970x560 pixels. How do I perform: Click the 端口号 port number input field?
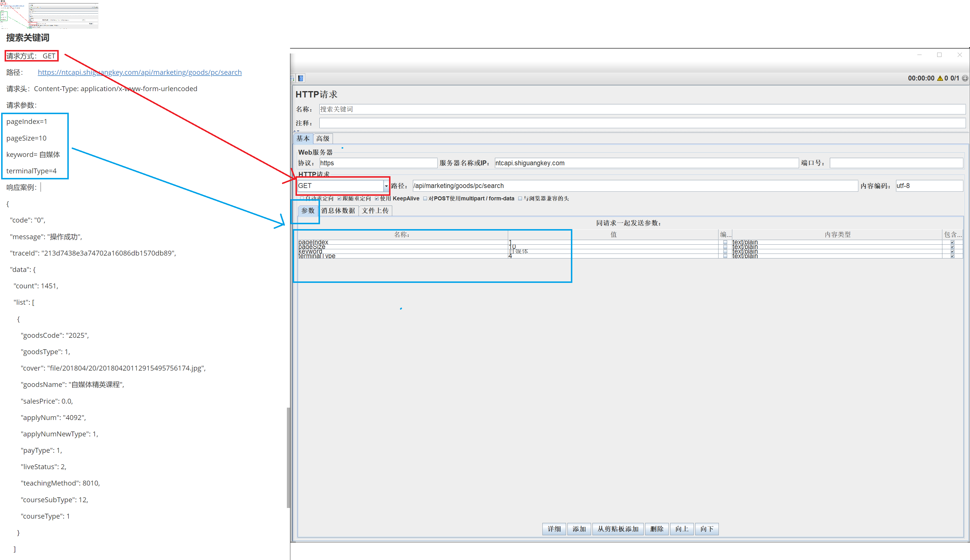click(x=896, y=163)
